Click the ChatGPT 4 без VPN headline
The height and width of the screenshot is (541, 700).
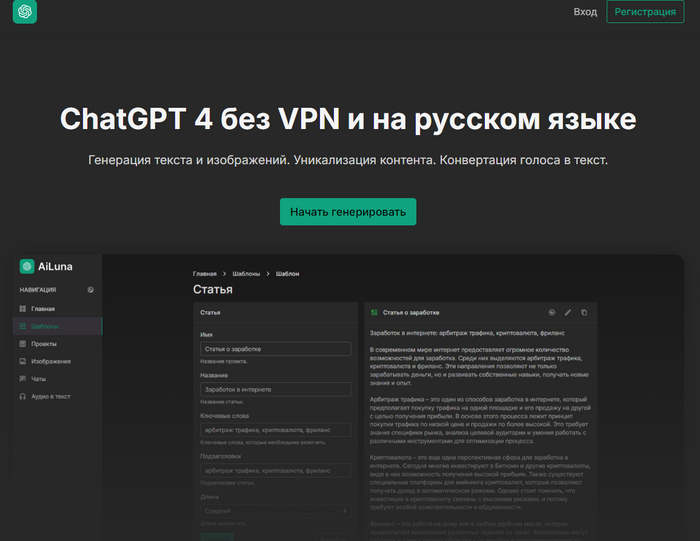point(348,119)
